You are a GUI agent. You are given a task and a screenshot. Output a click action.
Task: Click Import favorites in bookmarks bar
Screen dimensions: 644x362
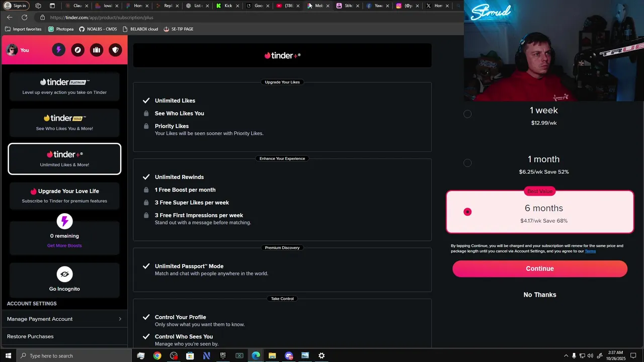(23, 29)
